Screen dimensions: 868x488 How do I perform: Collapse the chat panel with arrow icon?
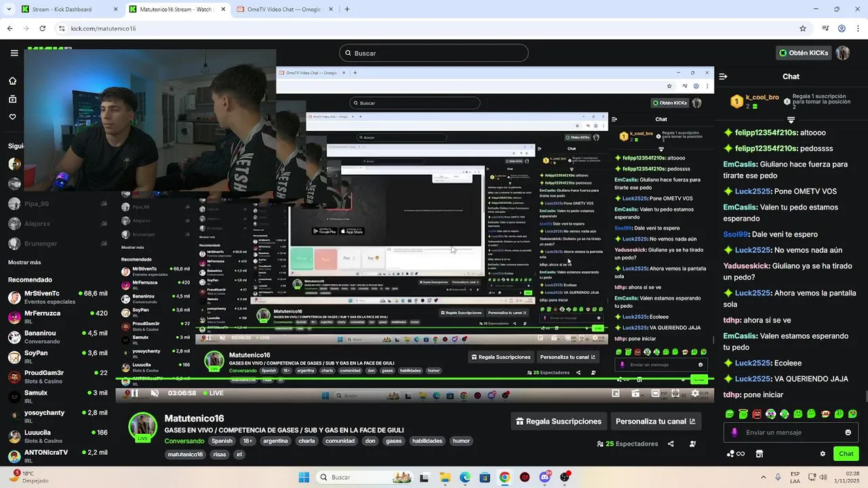click(723, 77)
